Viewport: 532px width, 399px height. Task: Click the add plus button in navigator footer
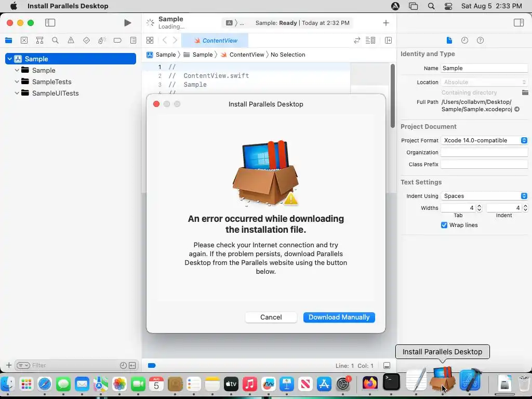9,365
